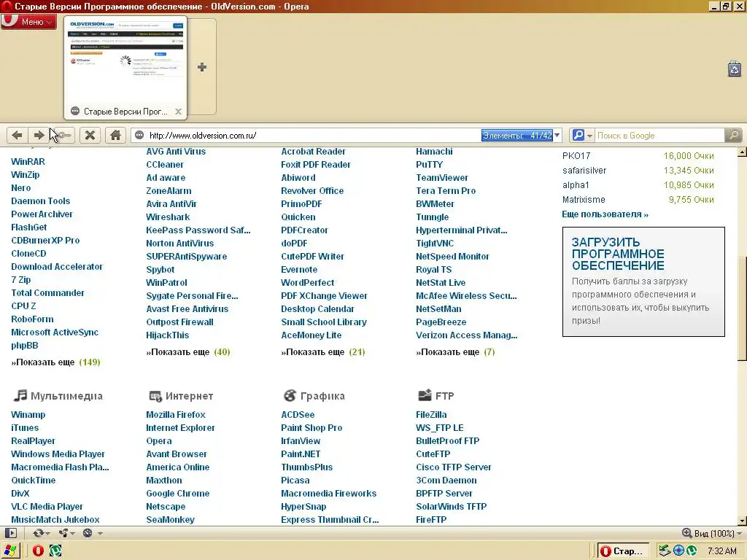Screen dimensions: 747x560
Task: Open the Opera Меню button
Action: tap(28, 22)
